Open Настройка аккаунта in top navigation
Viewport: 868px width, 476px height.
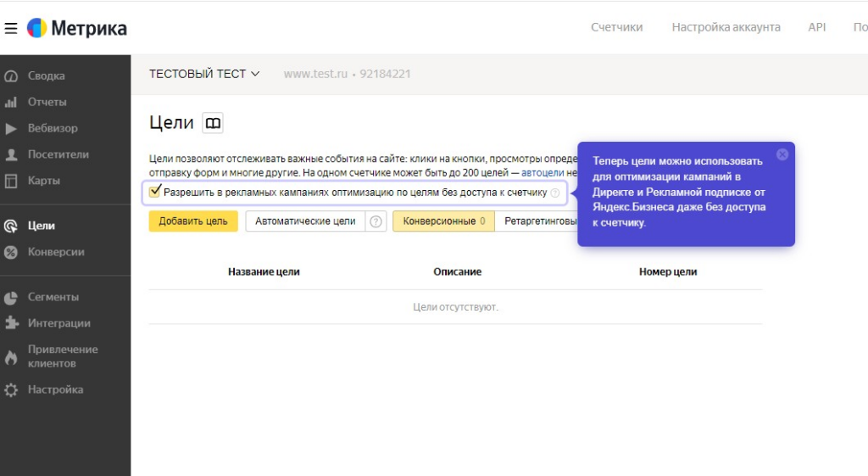click(726, 27)
